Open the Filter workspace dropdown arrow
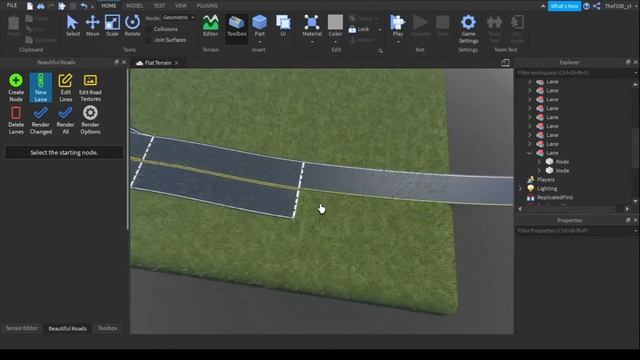 coord(636,73)
